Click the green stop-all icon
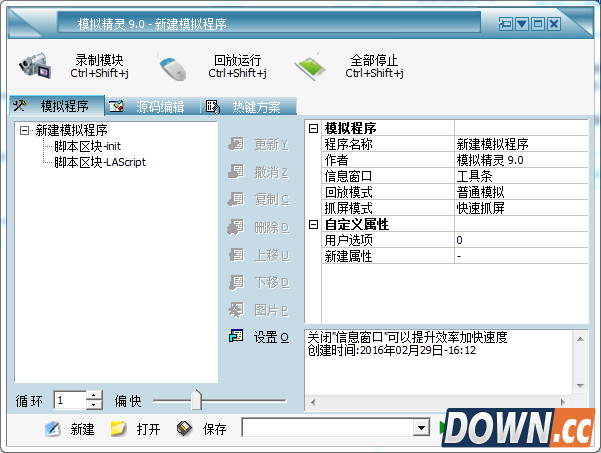 tap(310, 66)
